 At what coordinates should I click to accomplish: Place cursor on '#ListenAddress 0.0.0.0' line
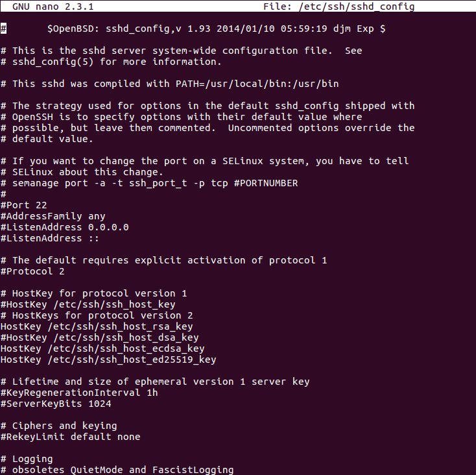64,227
